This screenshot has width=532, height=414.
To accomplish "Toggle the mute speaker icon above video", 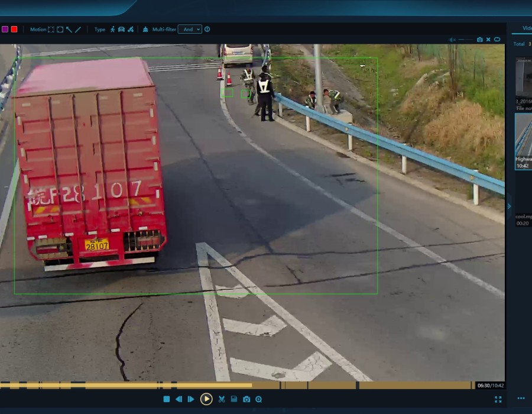I will pos(452,40).
